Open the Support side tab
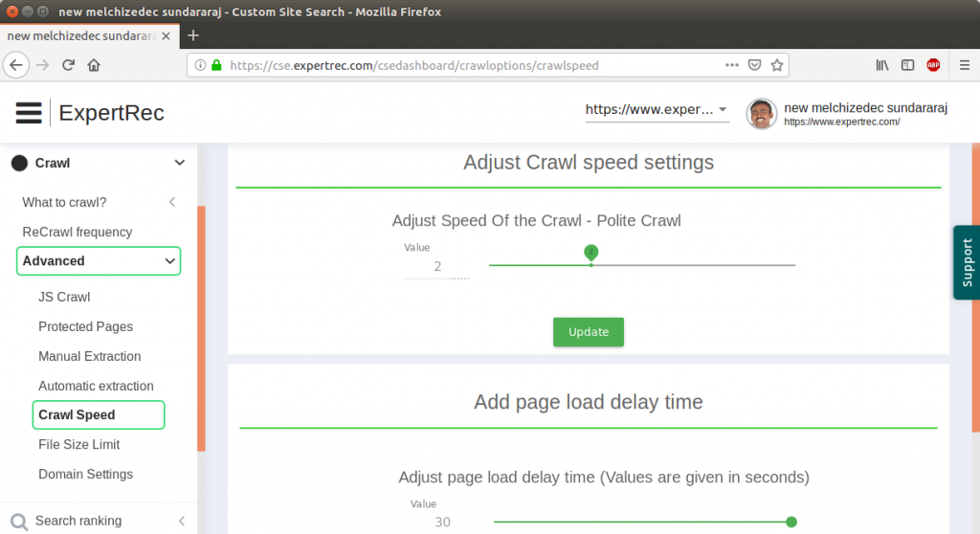The image size is (980, 534). pos(967,262)
